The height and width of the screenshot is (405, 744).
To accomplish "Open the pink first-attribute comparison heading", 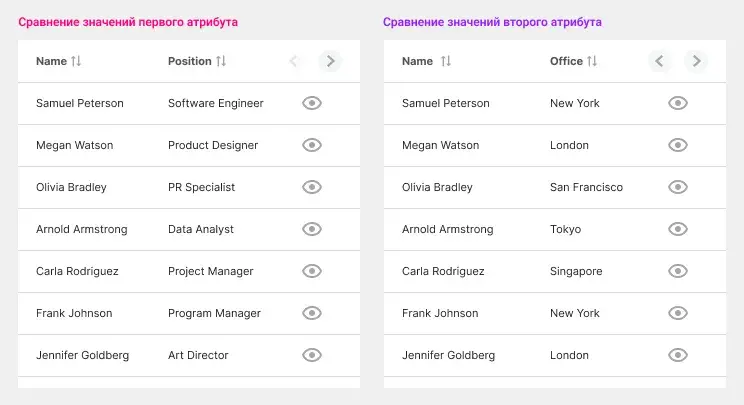I will tap(128, 22).
